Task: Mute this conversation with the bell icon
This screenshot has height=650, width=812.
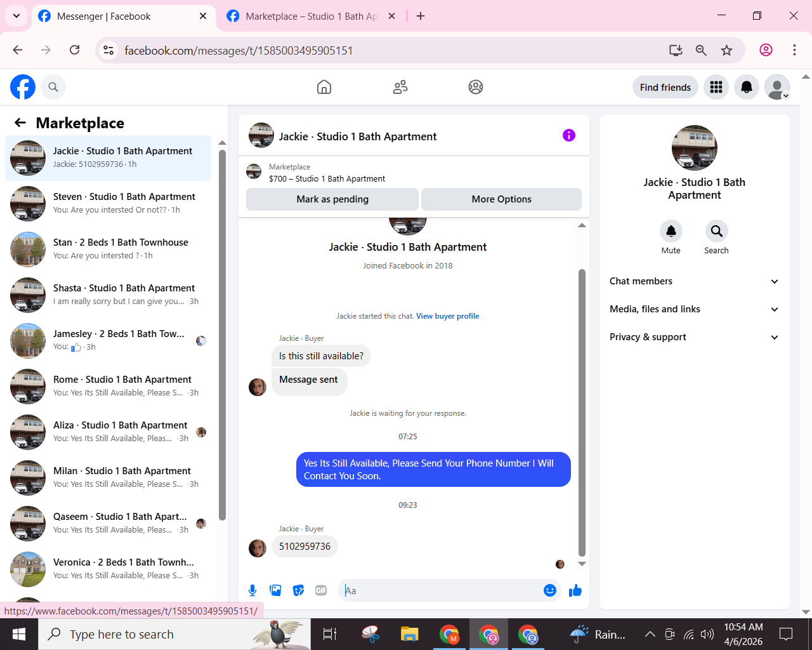Action: [671, 231]
